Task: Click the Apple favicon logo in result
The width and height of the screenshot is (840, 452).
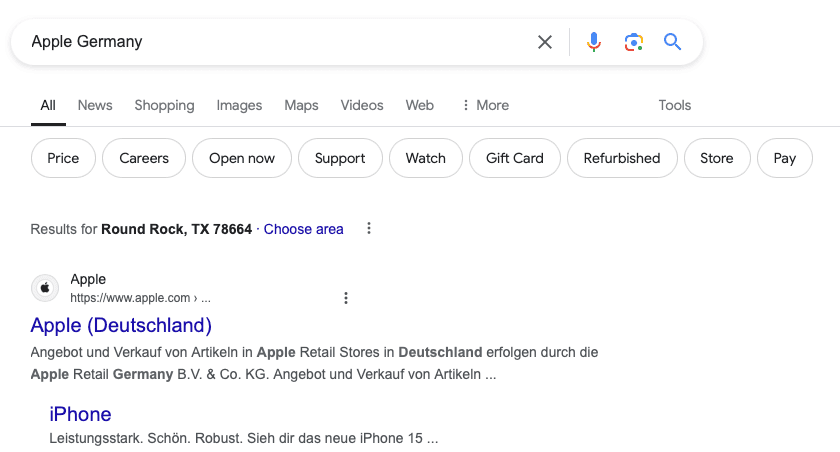Action: [x=45, y=288]
